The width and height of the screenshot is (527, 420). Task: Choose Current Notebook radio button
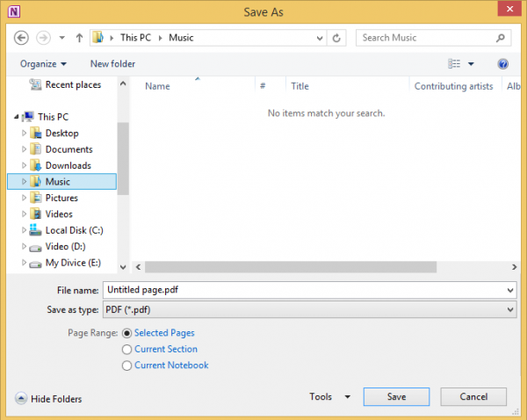coord(128,366)
